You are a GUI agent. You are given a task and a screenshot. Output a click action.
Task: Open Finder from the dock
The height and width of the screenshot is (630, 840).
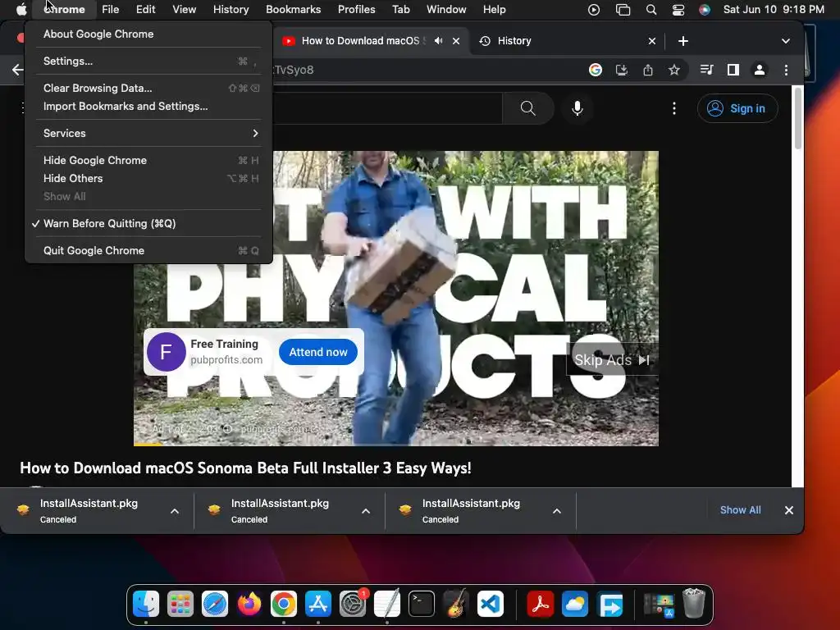pos(146,605)
